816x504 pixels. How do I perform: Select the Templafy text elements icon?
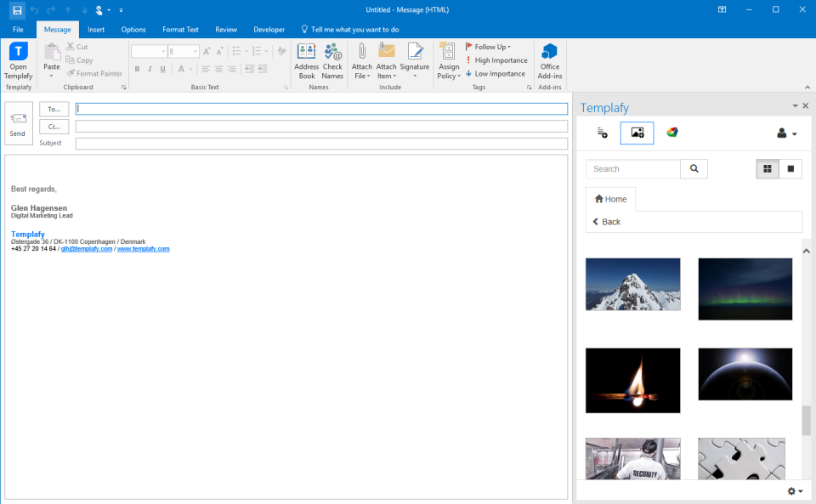(x=603, y=133)
